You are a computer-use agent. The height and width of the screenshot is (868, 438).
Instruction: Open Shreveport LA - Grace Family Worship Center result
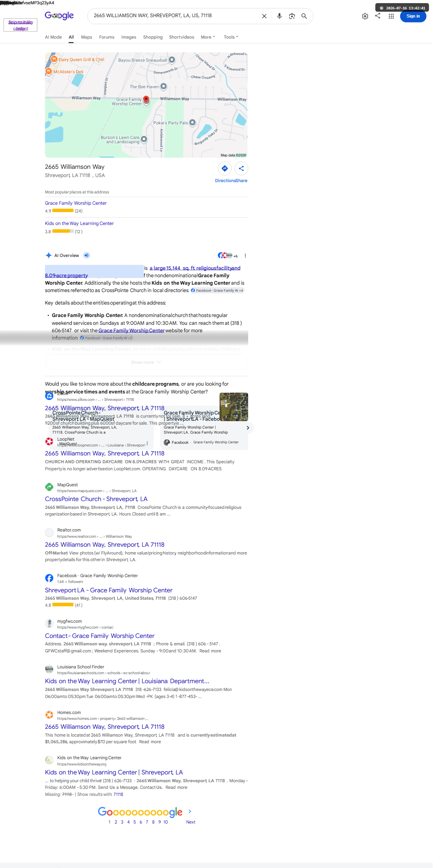click(x=108, y=590)
